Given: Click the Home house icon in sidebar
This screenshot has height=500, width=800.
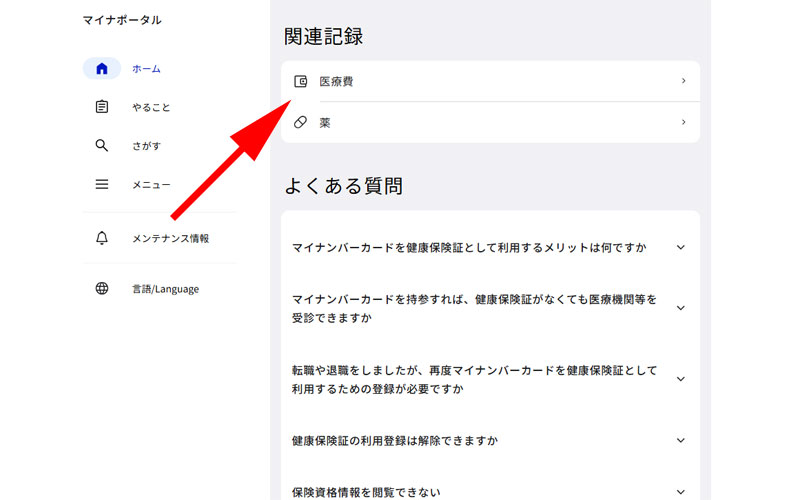Looking at the screenshot, I should coord(102,68).
